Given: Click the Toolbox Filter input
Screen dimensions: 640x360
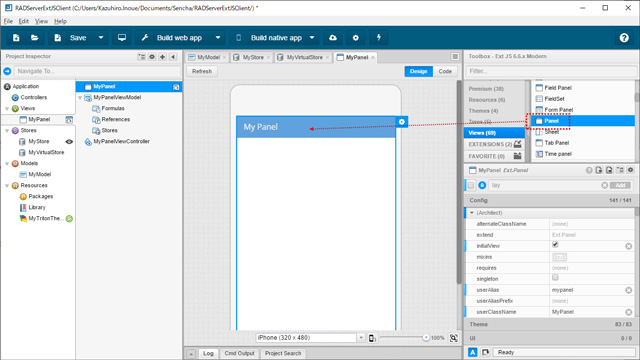Looking at the screenshot, I should coord(551,71).
